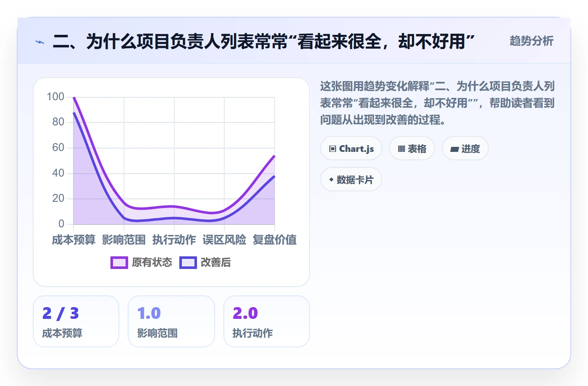The image size is (588, 386).
Task: Click the 0 y-axis tick label
Action: pos(61,224)
